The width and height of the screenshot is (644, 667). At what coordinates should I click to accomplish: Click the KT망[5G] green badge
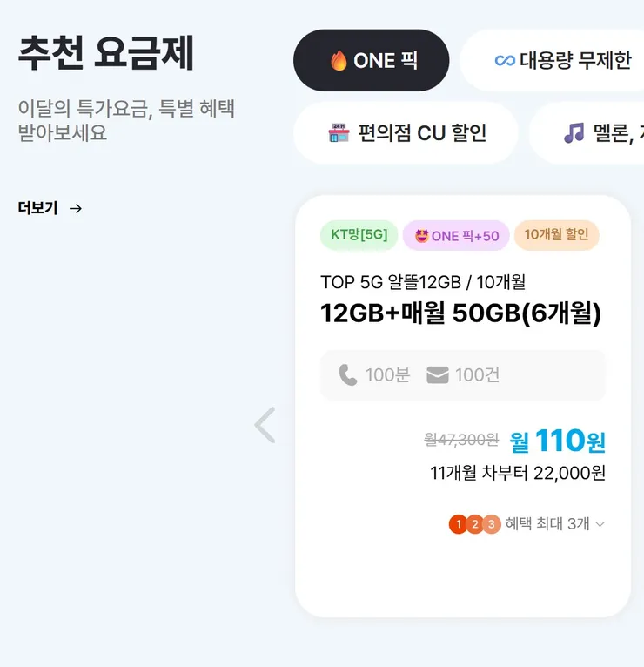pyautogui.click(x=359, y=235)
